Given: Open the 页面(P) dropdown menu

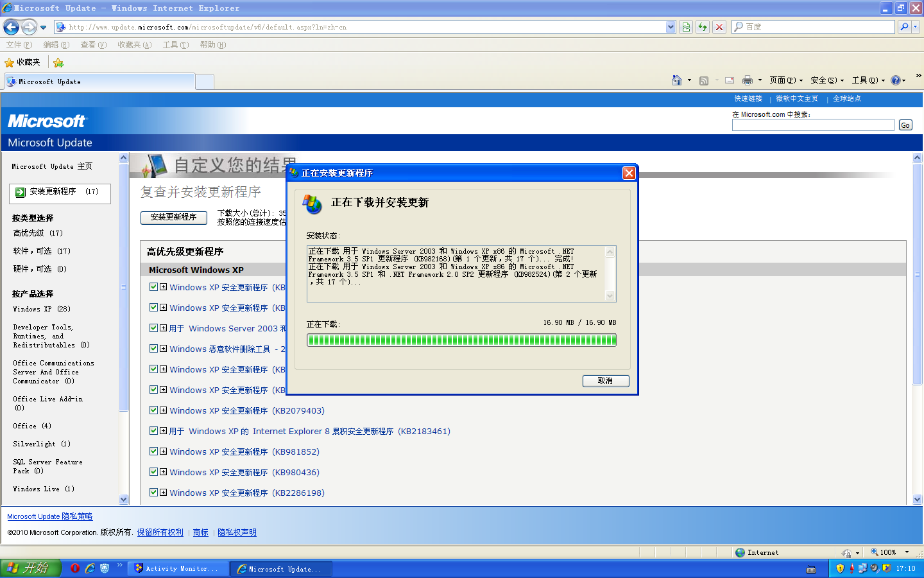Looking at the screenshot, I should 786,80.
